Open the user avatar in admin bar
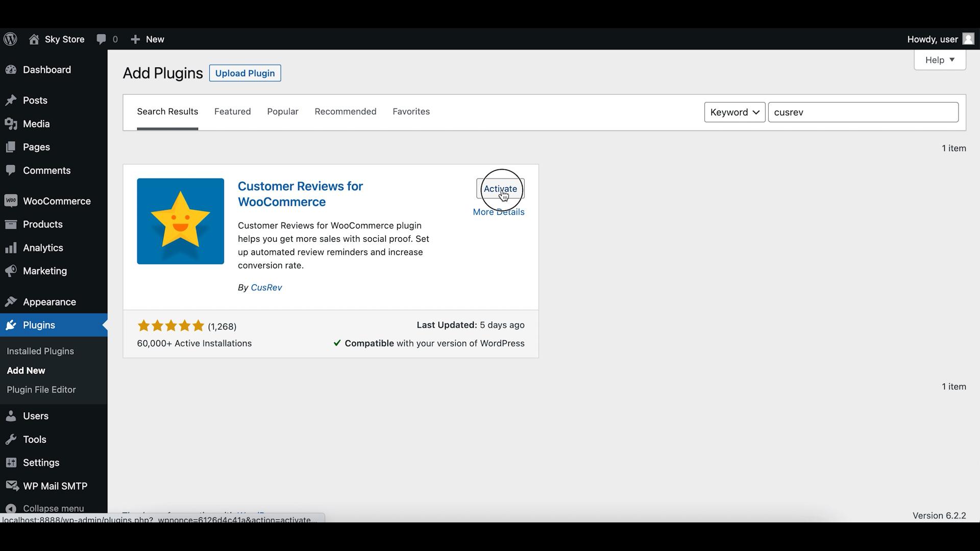The width and height of the screenshot is (980, 551). (968, 39)
